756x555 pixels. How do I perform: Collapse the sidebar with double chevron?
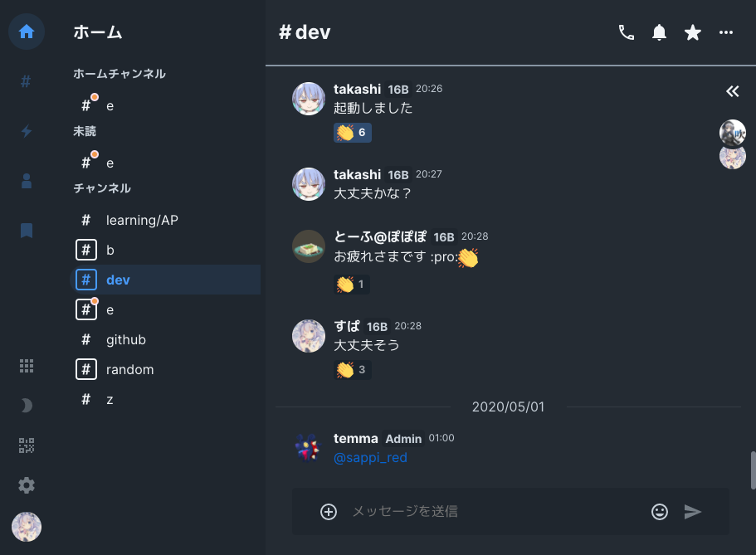(733, 91)
